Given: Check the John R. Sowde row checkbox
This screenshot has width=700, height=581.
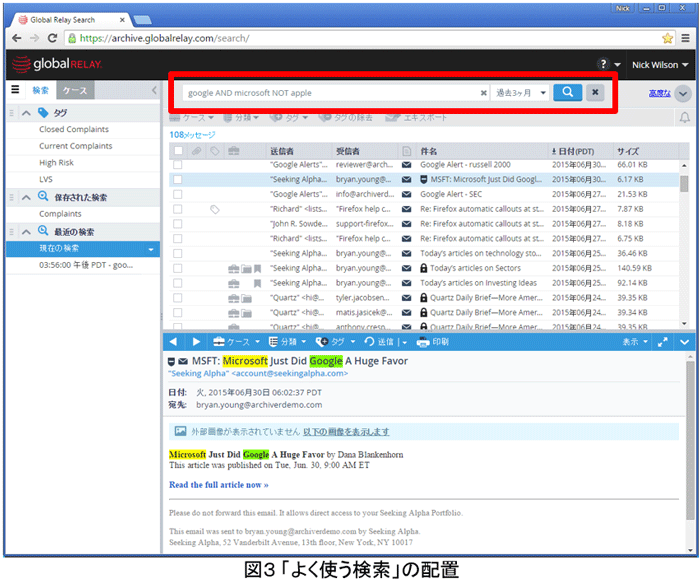Looking at the screenshot, I should (178, 224).
